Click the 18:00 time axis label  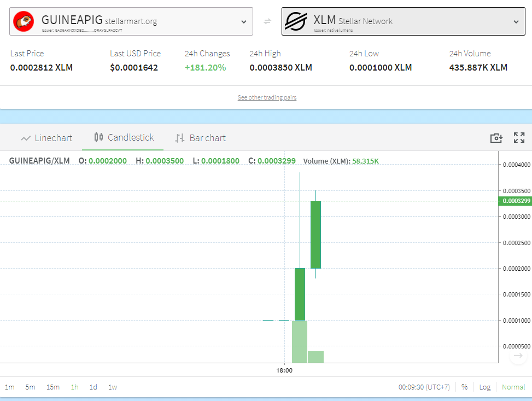284,370
